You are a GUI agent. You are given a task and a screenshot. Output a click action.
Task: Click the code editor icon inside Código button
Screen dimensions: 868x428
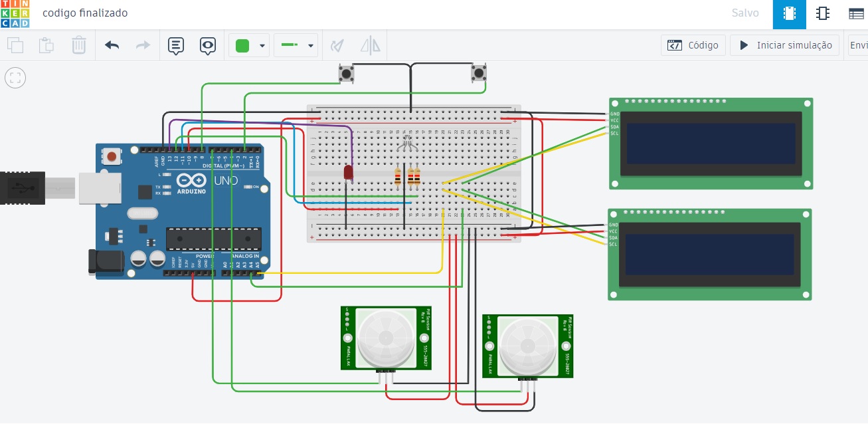(675, 45)
